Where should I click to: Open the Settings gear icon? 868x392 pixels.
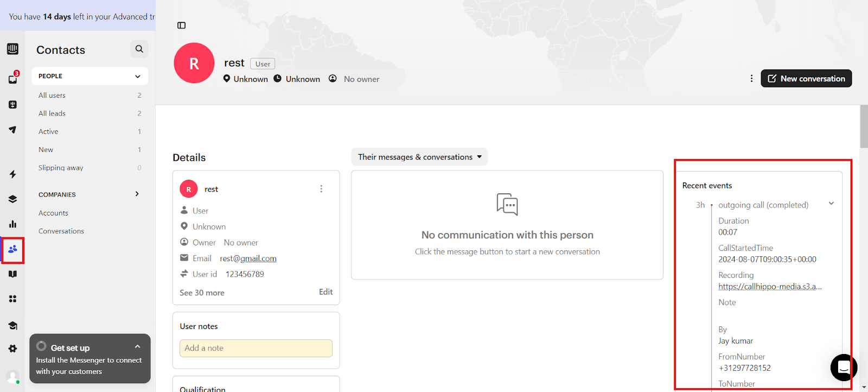pyautogui.click(x=12, y=349)
